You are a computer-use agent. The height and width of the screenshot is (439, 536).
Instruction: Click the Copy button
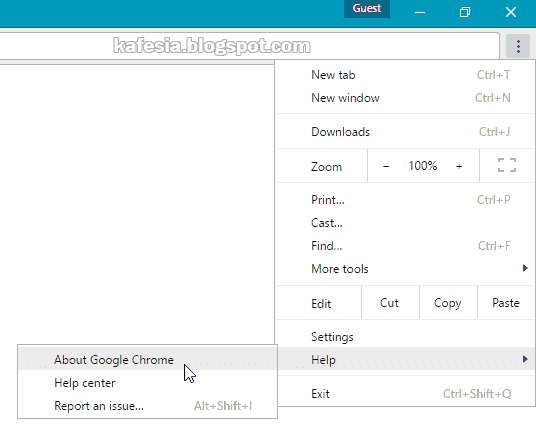pos(448,303)
